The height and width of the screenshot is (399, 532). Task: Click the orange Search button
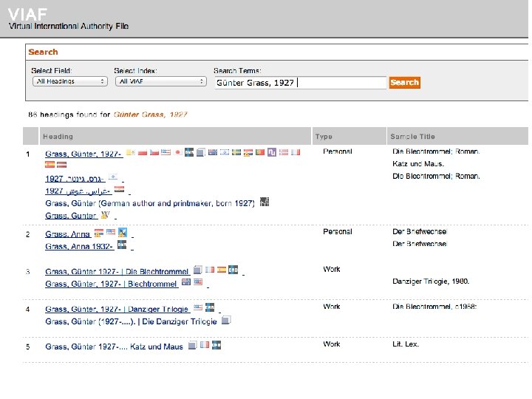[x=405, y=83]
